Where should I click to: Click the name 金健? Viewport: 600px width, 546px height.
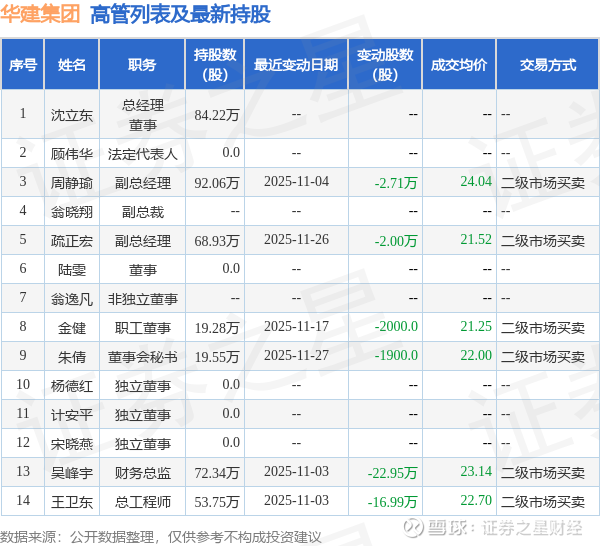72,328
